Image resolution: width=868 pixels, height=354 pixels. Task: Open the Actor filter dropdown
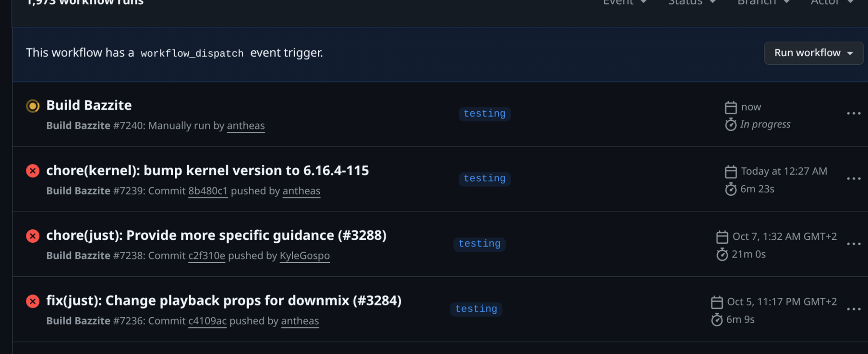click(x=832, y=3)
